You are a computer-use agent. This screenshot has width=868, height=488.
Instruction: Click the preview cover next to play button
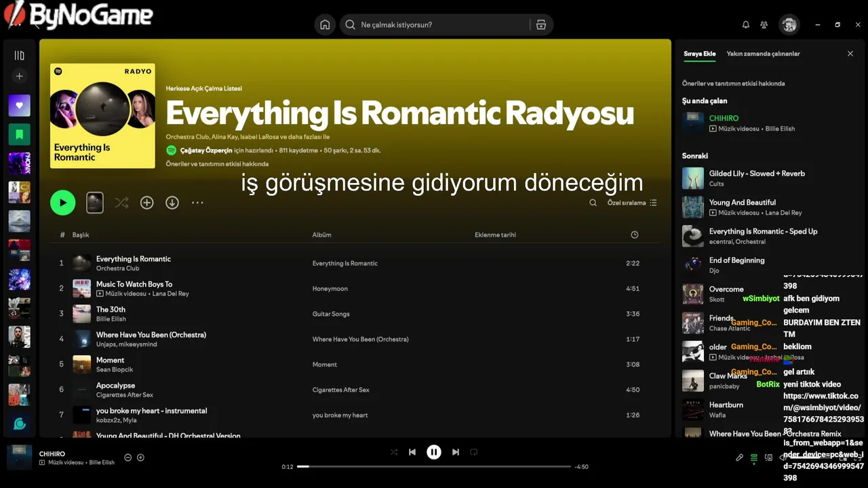tap(95, 203)
